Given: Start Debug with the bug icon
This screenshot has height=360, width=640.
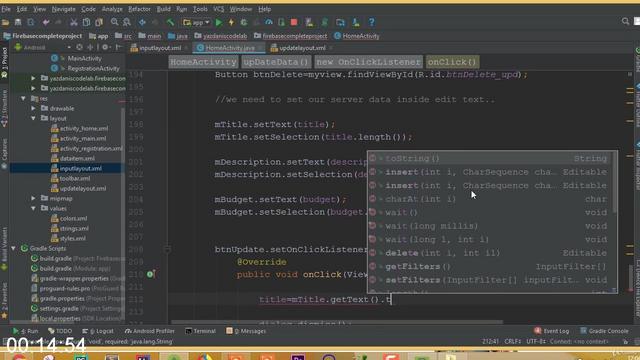Looking at the screenshot, I should 244,22.
